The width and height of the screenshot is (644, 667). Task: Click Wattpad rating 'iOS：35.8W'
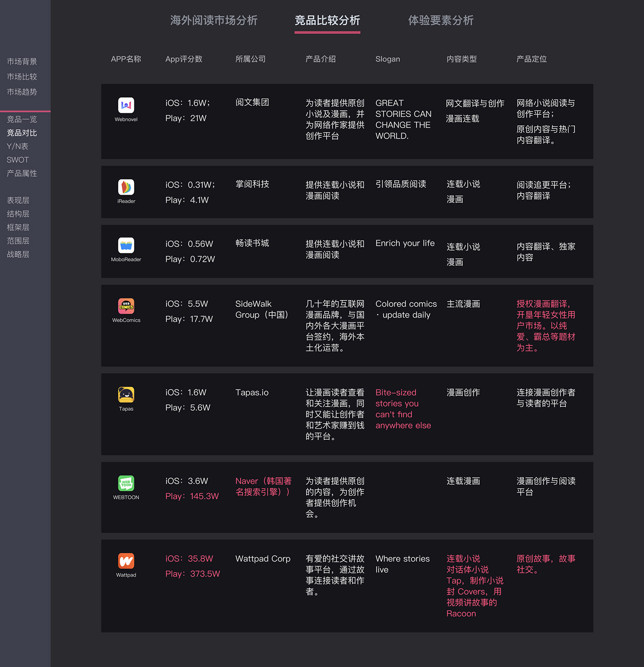click(x=189, y=558)
